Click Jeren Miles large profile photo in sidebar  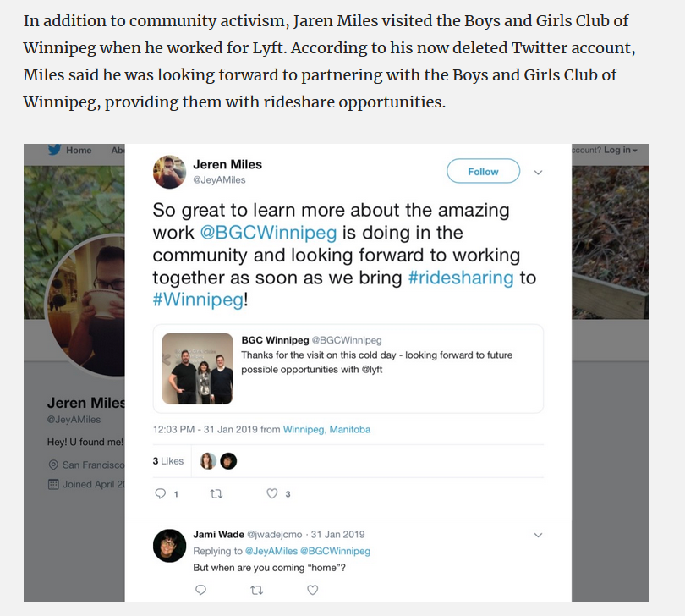tap(85, 305)
